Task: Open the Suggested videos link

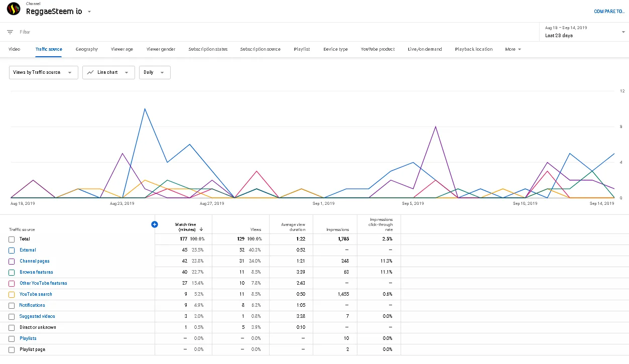Action: 37,316
